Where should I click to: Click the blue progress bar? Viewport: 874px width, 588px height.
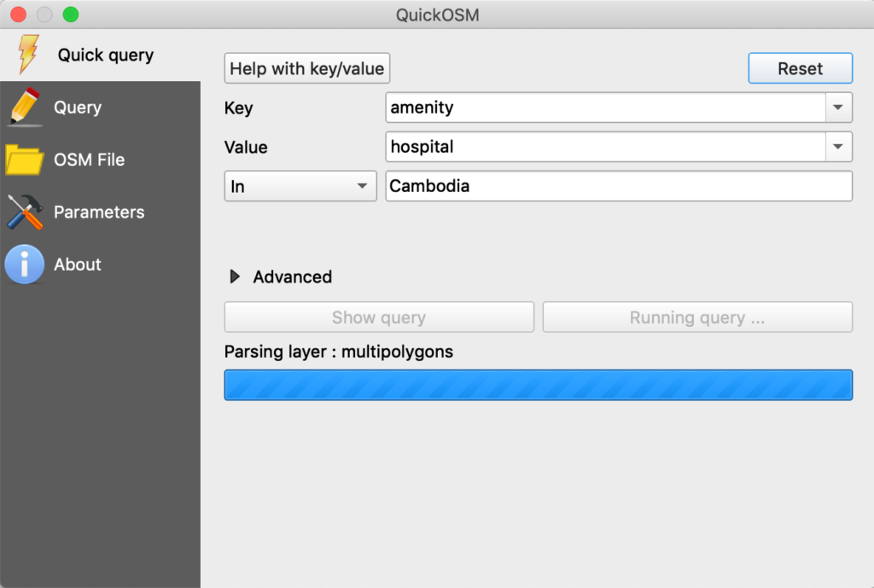pyautogui.click(x=539, y=385)
